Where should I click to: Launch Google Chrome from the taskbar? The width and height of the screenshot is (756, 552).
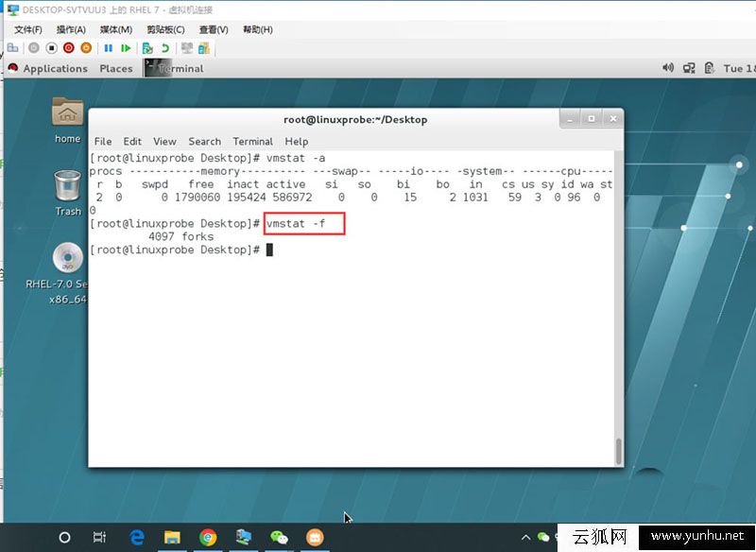(208, 537)
